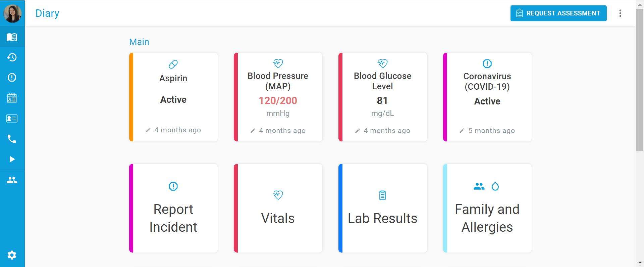Open the contact card icon in sidebar
This screenshot has width=644, height=267.
[x=12, y=118]
